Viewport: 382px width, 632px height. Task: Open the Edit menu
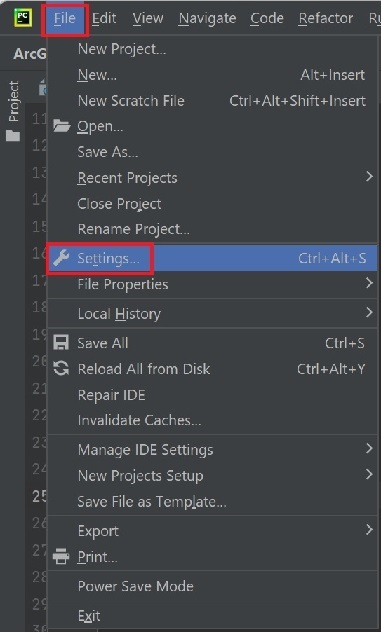(x=104, y=18)
